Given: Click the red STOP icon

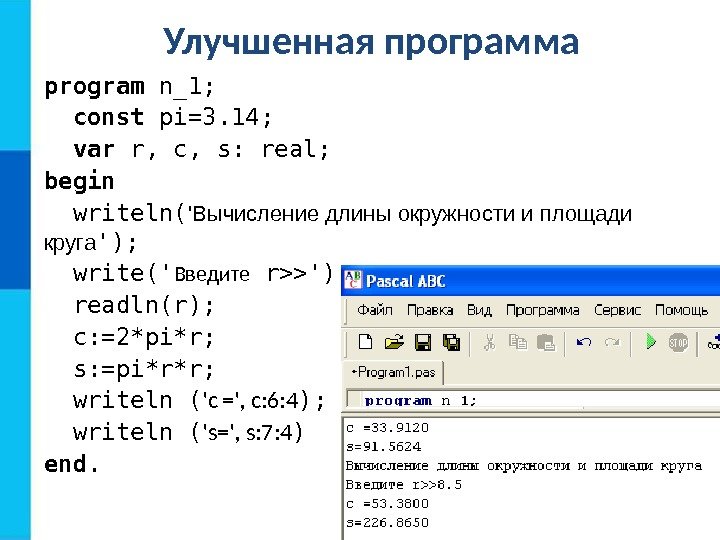Looking at the screenshot, I should tap(678, 343).
